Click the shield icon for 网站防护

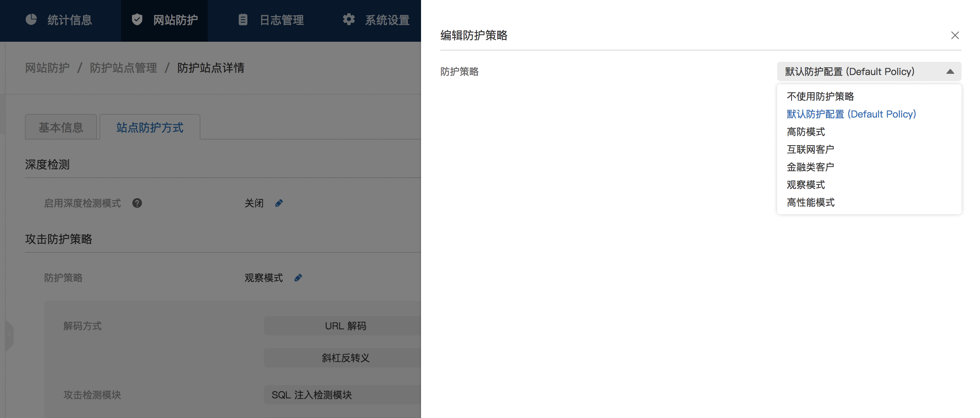click(137, 20)
